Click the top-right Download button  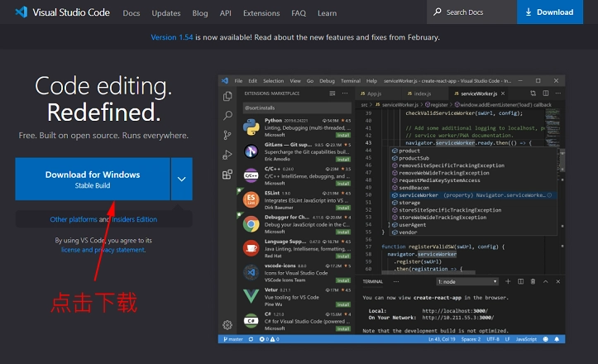pos(549,12)
